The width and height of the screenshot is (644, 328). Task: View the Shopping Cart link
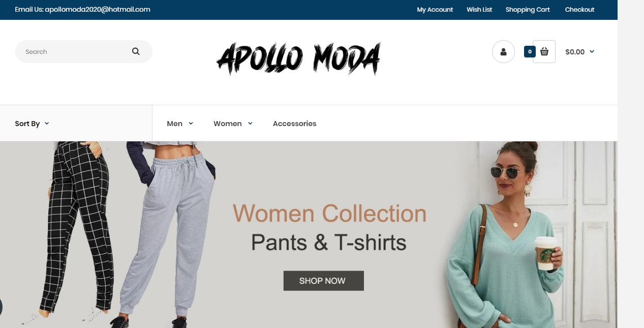point(528,10)
